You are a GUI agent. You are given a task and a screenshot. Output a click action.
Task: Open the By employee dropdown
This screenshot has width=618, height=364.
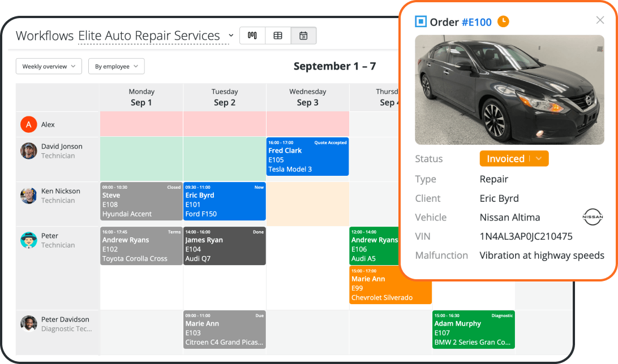click(116, 66)
